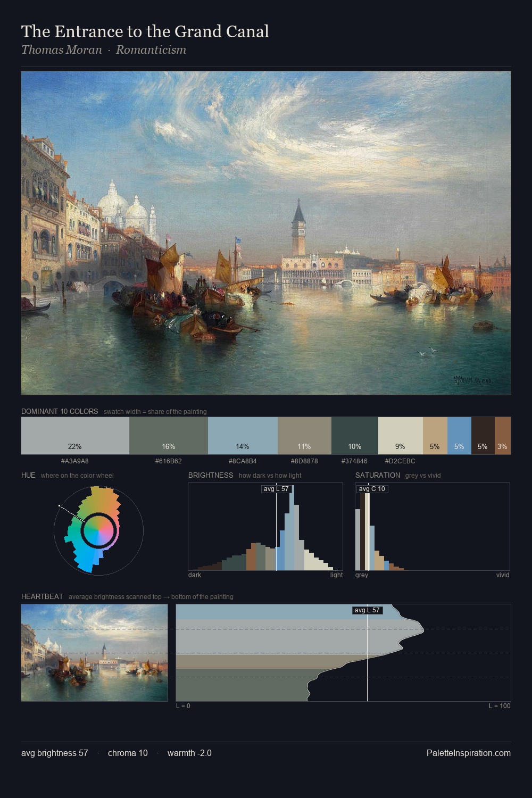532x798 pixels.
Task: Click the brightness histogram chart
Action: [265, 527]
